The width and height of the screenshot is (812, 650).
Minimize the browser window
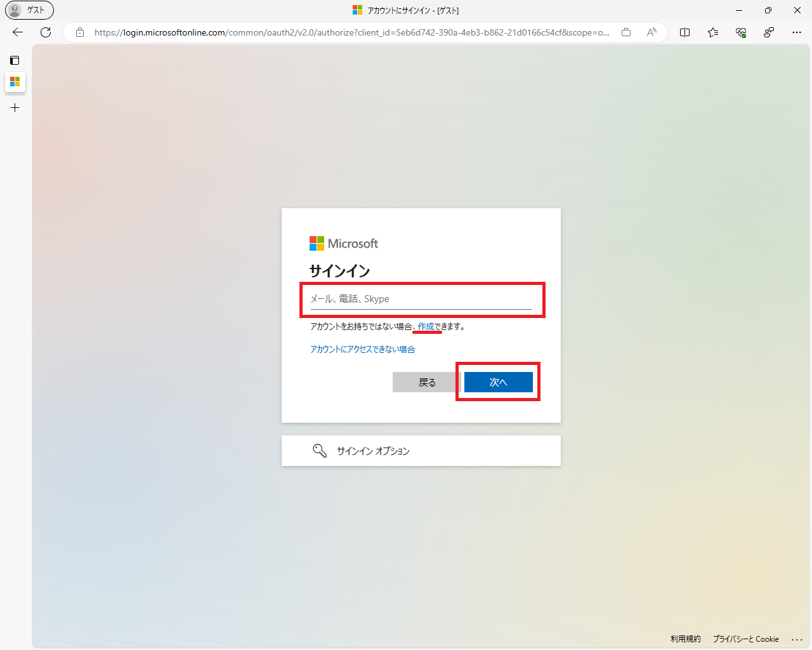pyautogui.click(x=739, y=10)
